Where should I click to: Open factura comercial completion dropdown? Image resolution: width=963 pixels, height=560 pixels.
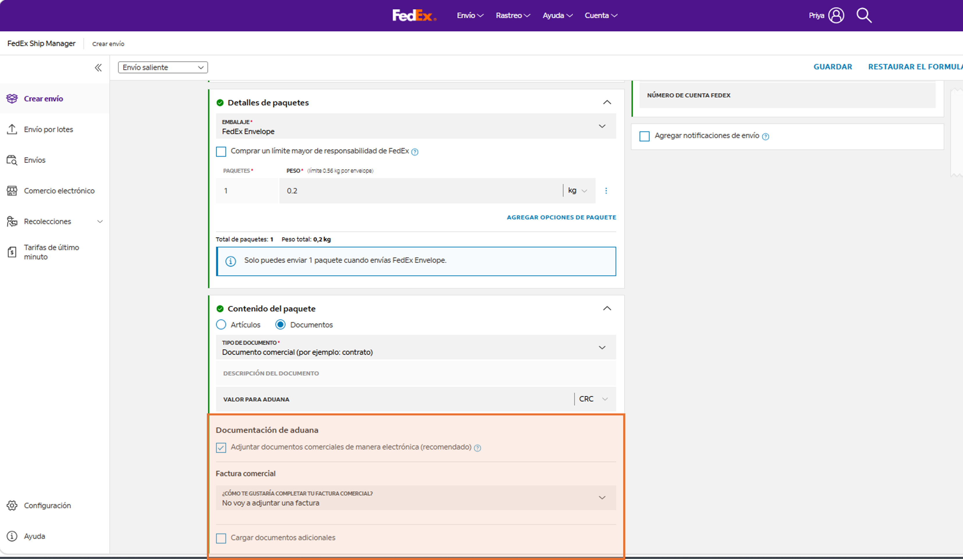(416, 498)
